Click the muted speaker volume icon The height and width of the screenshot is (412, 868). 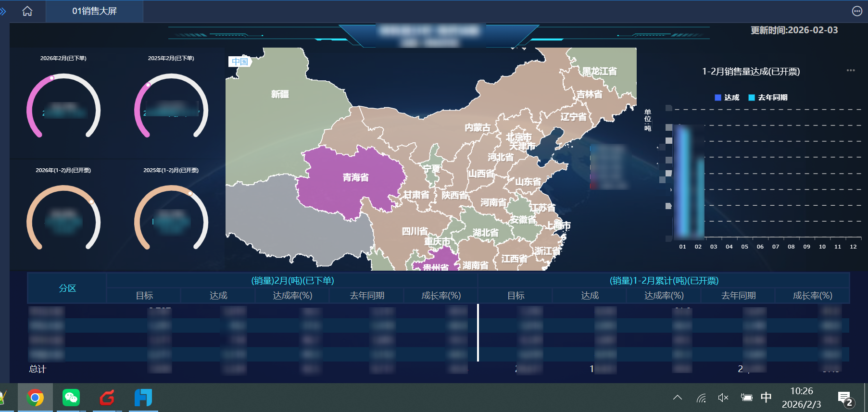tap(723, 398)
